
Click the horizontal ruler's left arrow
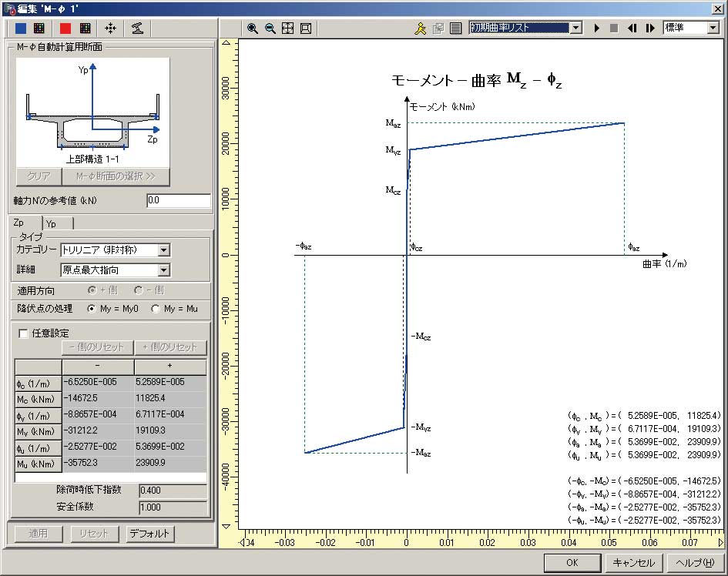tap(243, 543)
